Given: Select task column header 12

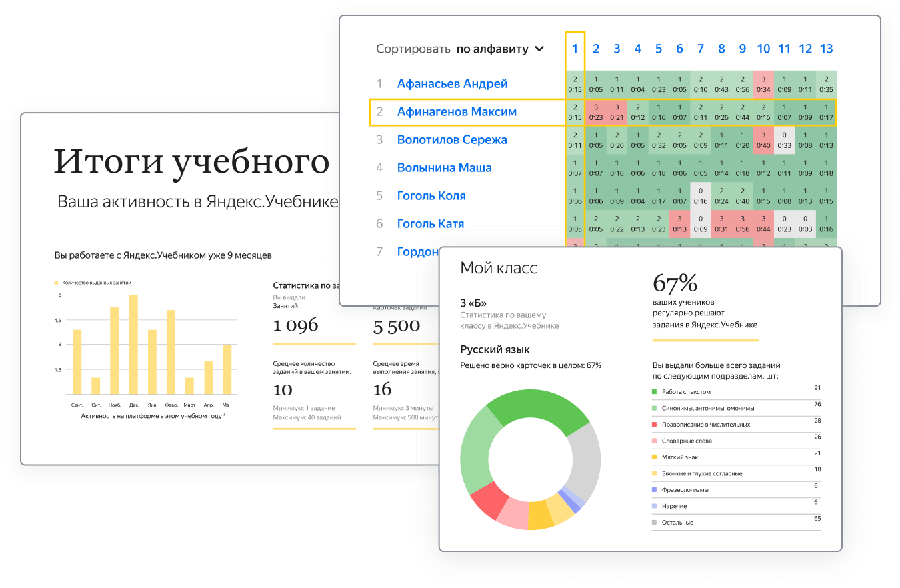Looking at the screenshot, I should point(805,49).
